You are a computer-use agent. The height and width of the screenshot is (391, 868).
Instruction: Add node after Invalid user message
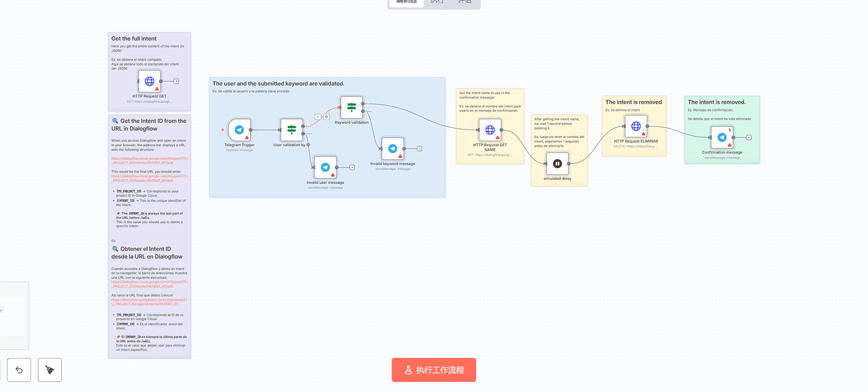[352, 168]
